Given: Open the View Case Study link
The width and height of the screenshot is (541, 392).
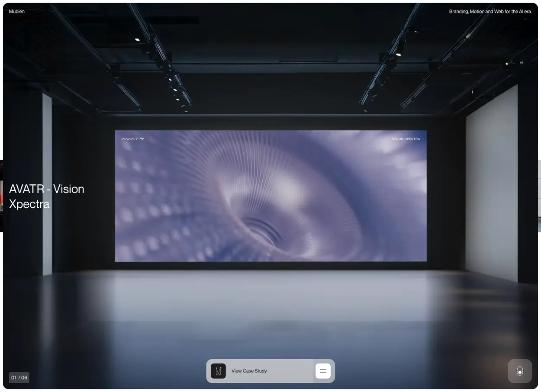Looking at the screenshot, I should pos(249,371).
